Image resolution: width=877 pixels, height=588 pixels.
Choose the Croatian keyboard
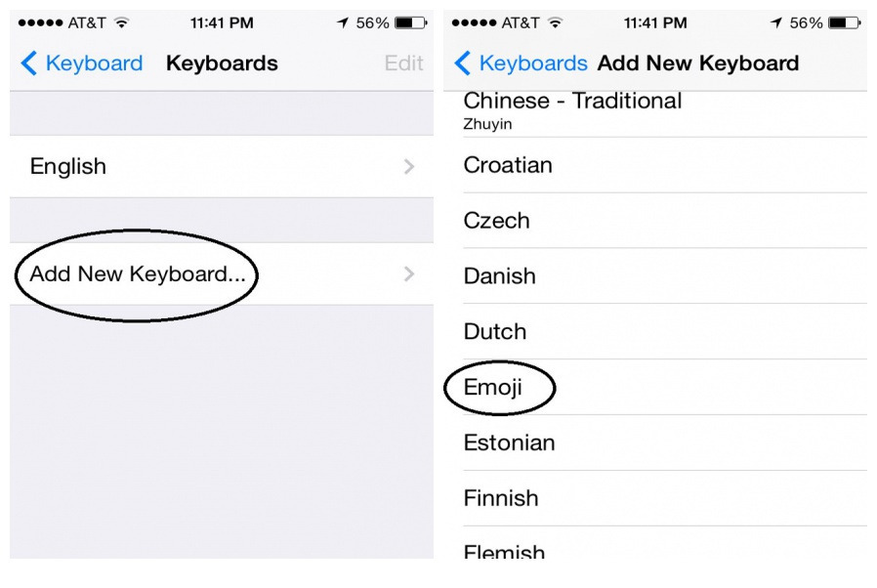click(x=508, y=165)
